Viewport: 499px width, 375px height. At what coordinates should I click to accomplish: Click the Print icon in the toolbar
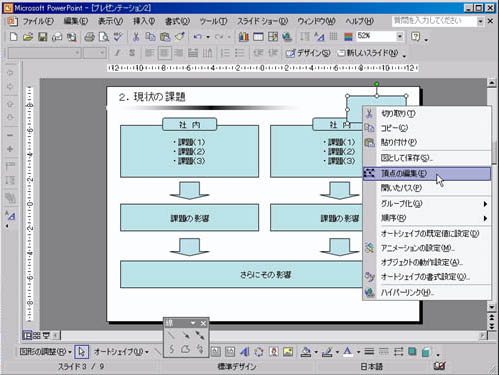coord(89,36)
